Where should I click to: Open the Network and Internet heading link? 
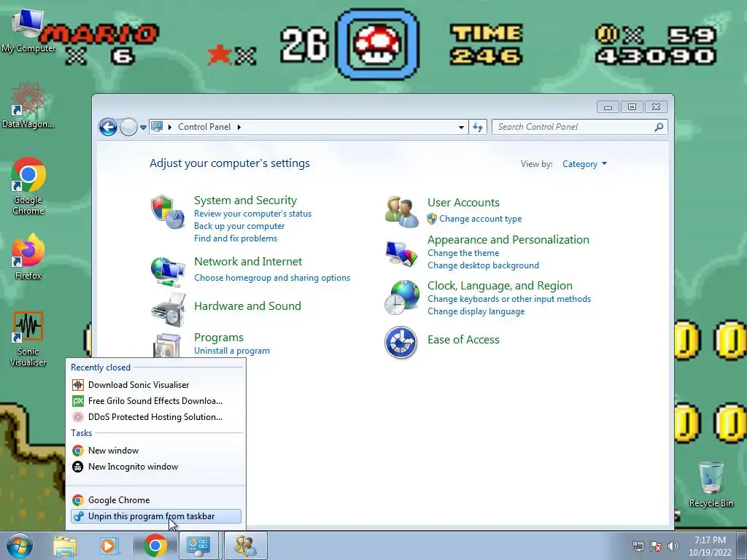248,262
